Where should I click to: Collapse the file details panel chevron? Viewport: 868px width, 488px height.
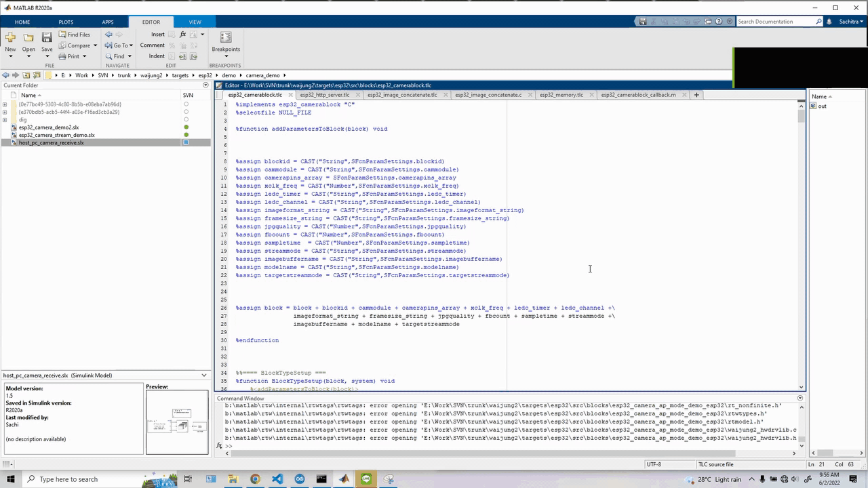click(204, 375)
